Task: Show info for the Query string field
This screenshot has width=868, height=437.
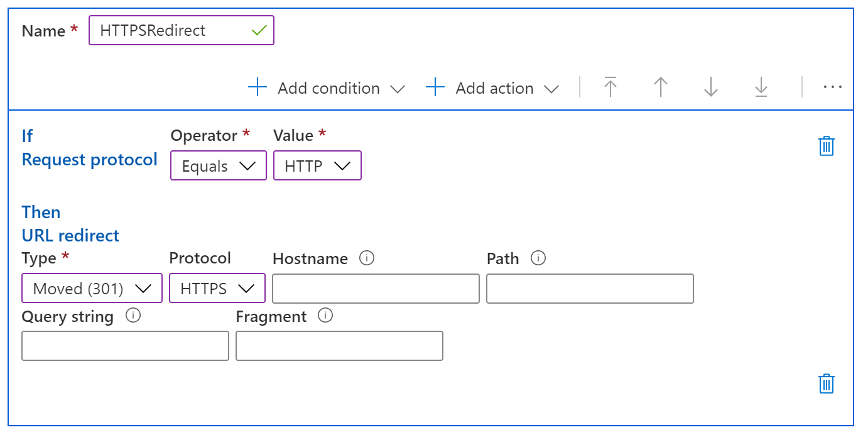Action: pos(133,316)
